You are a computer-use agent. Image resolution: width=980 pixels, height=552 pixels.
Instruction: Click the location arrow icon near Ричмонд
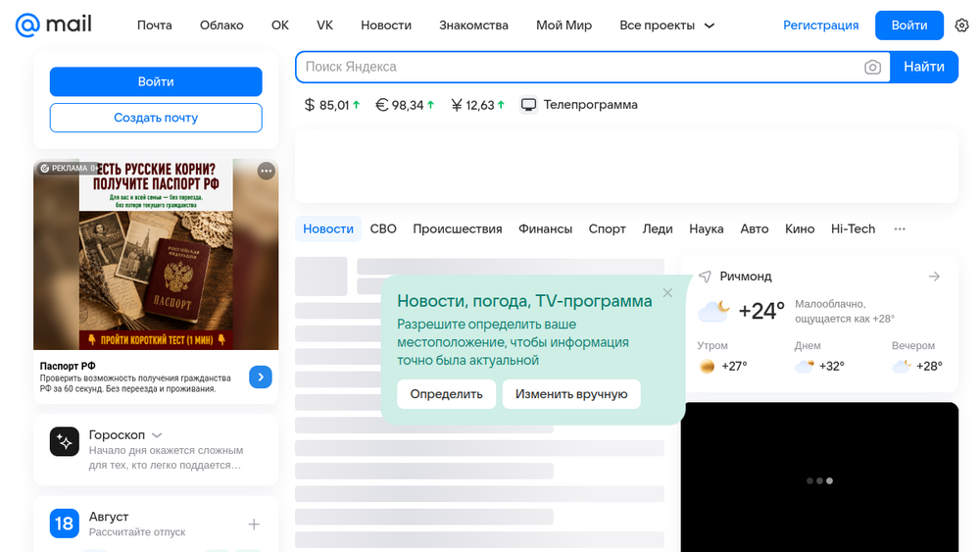coord(705,276)
